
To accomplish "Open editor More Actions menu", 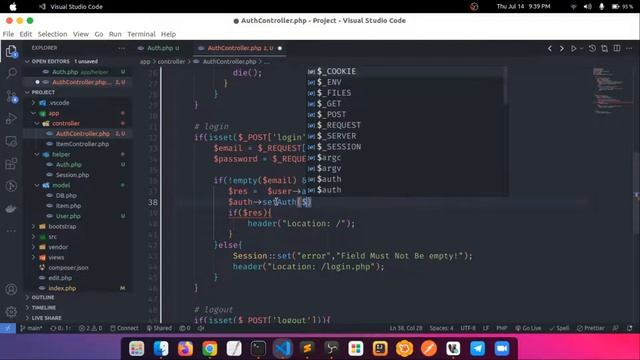I will (629, 48).
